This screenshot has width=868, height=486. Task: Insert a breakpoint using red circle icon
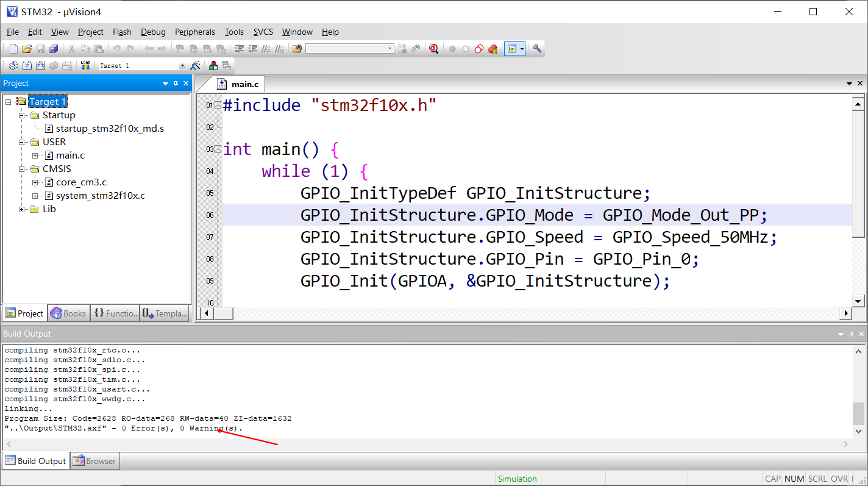[x=452, y=49]
